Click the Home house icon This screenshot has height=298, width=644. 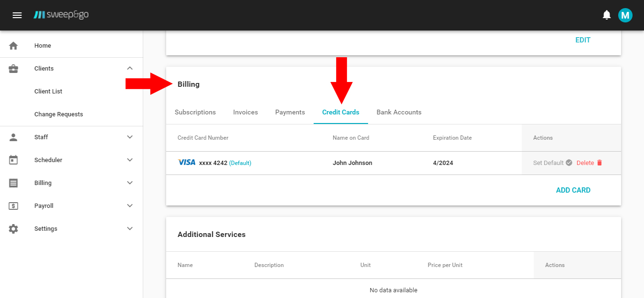click(13, 46)
